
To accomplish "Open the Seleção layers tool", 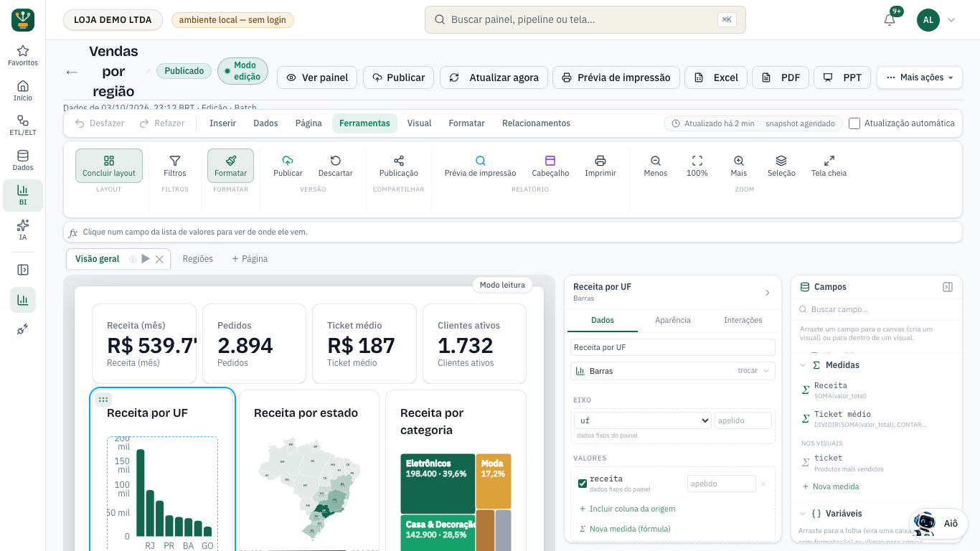I will click(781, 166).
